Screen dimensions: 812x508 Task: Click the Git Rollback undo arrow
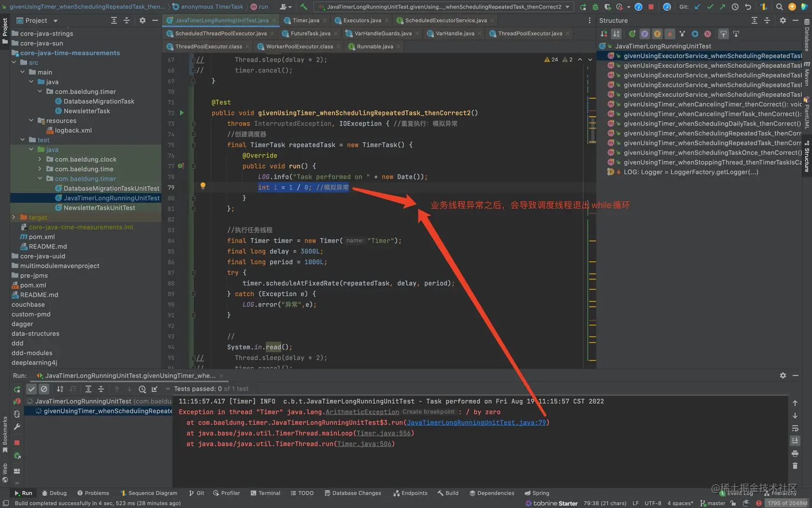[748, 7]
